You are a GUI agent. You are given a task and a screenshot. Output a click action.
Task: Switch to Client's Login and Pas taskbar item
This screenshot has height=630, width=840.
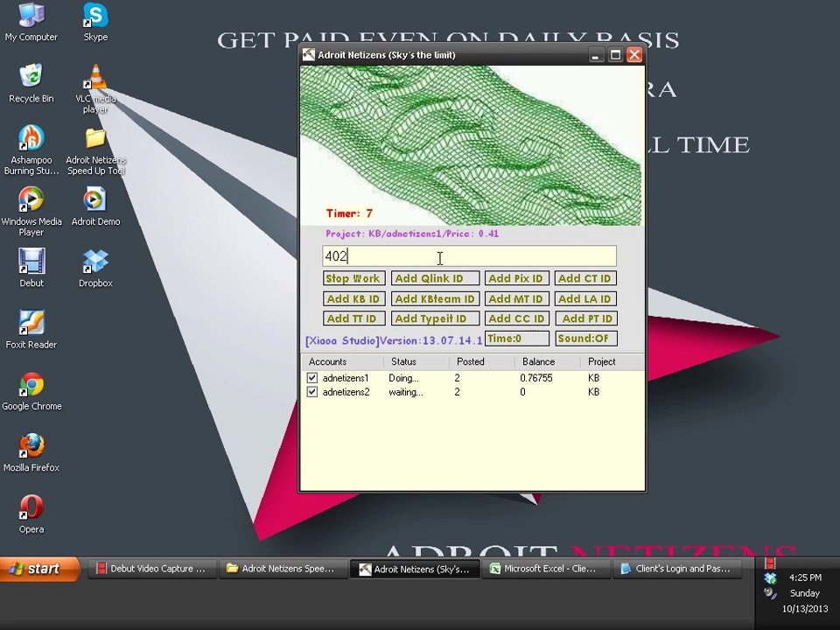coord(677,569)
